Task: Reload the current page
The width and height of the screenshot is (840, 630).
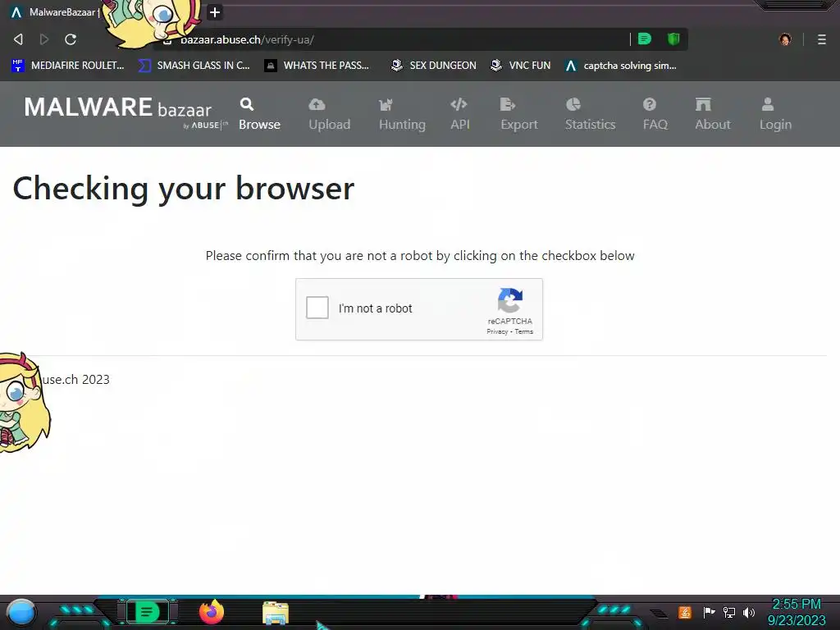Action: click(71, 39)
